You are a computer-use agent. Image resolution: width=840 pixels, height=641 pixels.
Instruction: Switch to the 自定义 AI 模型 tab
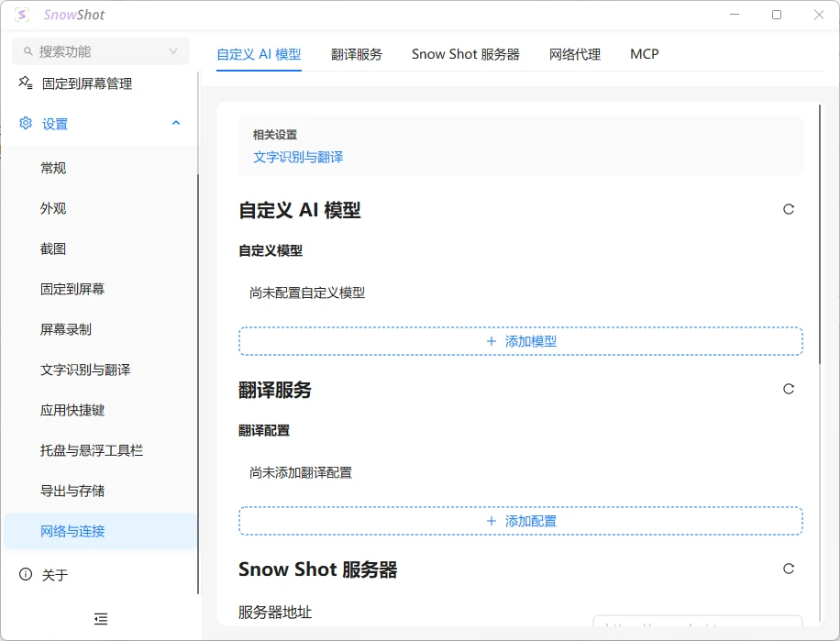[259, 54]
